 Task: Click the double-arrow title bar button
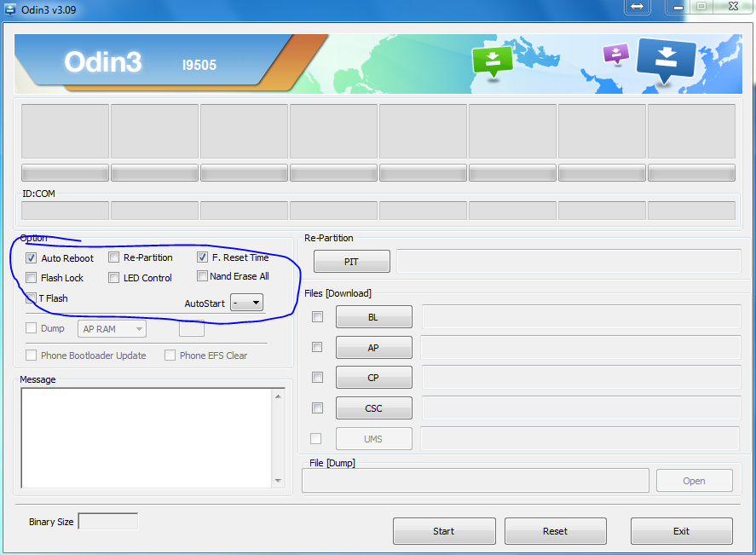click(637, 7)
